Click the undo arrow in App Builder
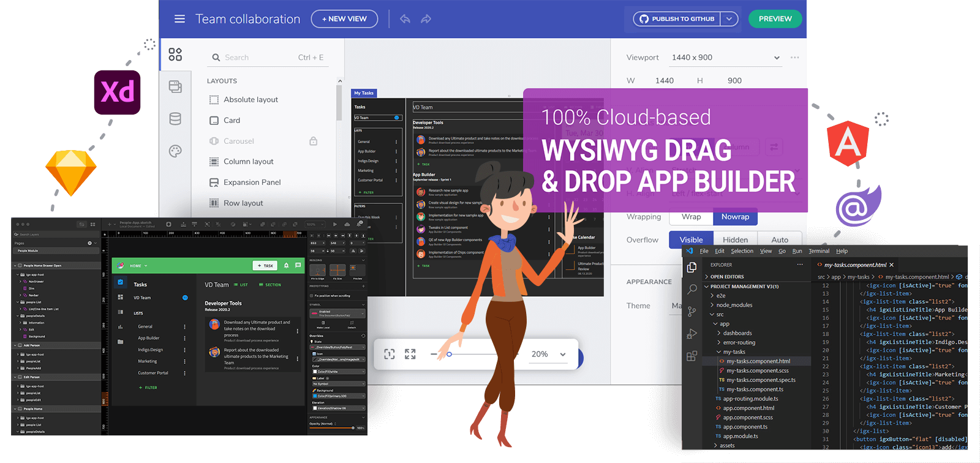Viewport: 980px width, 463px height. (x=405, y=19)
